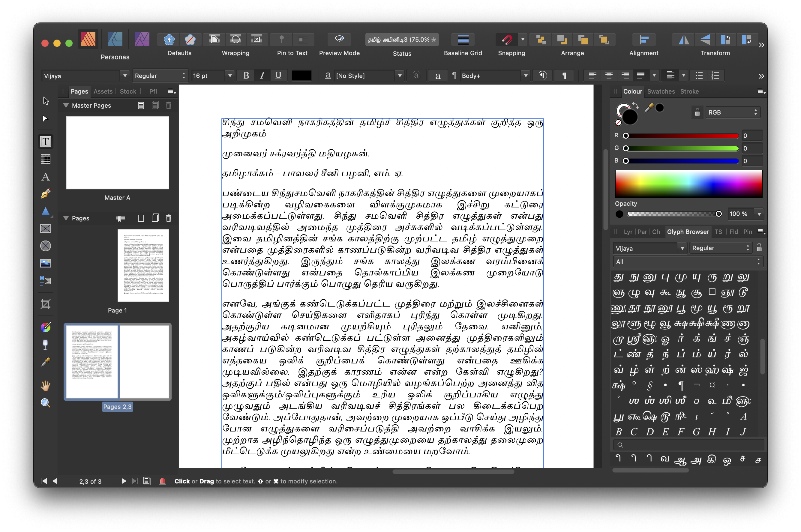The width and height of the screenshot is (801, 532).
Task: Show paragraph marks with pilcrow button
Action: (564, 75)
